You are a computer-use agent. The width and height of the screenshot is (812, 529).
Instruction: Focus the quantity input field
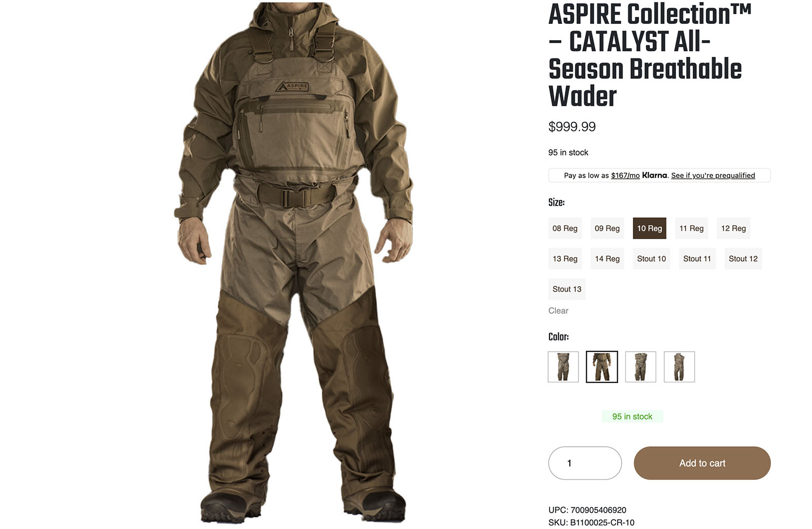(x=585, y=463)
